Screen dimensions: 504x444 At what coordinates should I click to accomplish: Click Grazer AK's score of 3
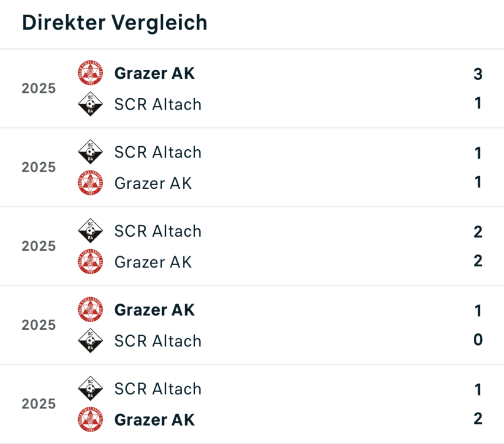[478, 75]
